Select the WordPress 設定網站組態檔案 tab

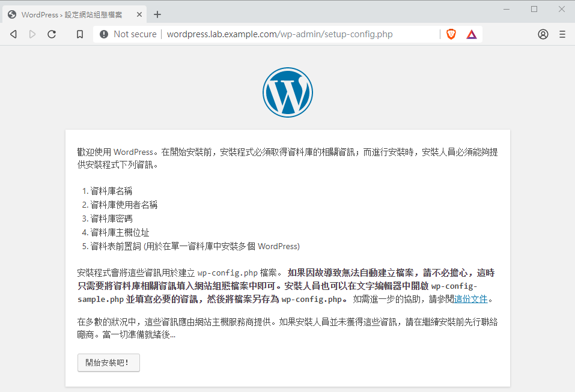coord(75,14)
